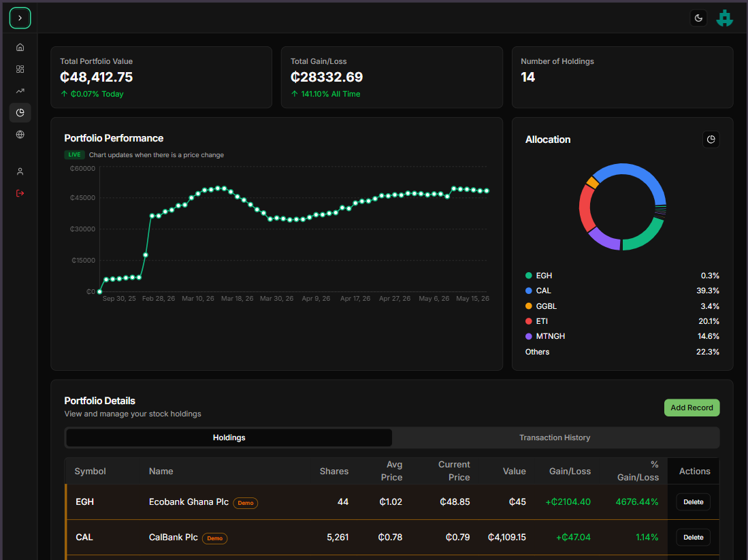Open the Home icon in sidebar
748x560 pixels.
coord(20,47)
